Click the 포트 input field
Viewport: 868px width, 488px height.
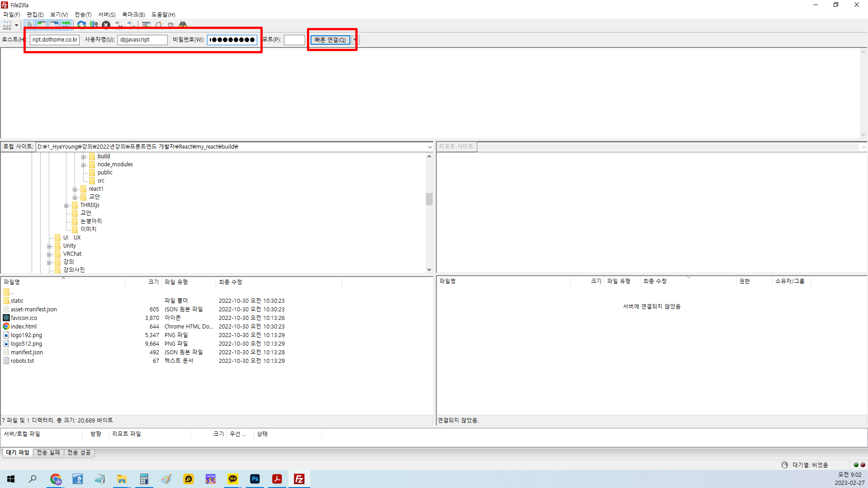(294, 40)
